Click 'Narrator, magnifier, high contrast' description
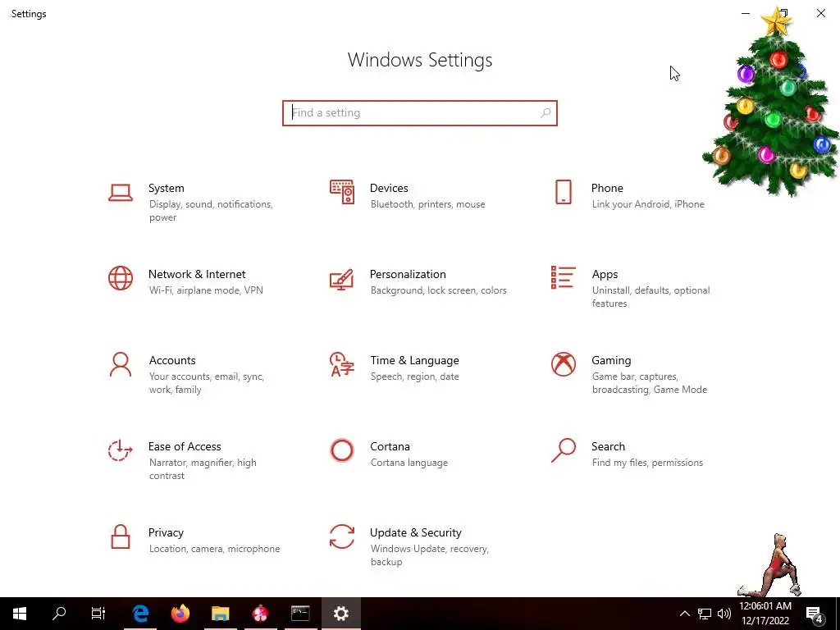The width and height of the screenshot is (840, 630). (x=203, y=469)
